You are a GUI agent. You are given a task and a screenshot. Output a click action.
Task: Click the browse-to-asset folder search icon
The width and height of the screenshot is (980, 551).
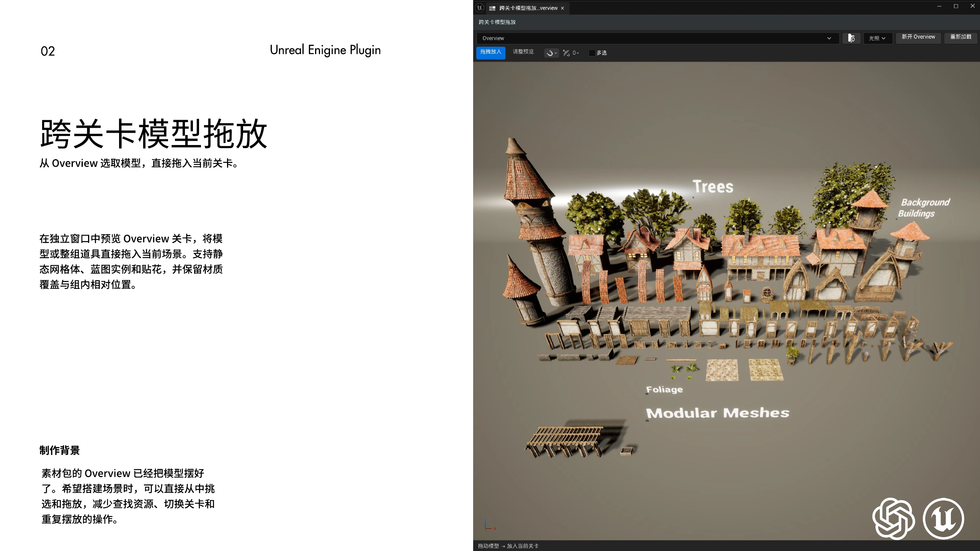click(x=851, y=38)
